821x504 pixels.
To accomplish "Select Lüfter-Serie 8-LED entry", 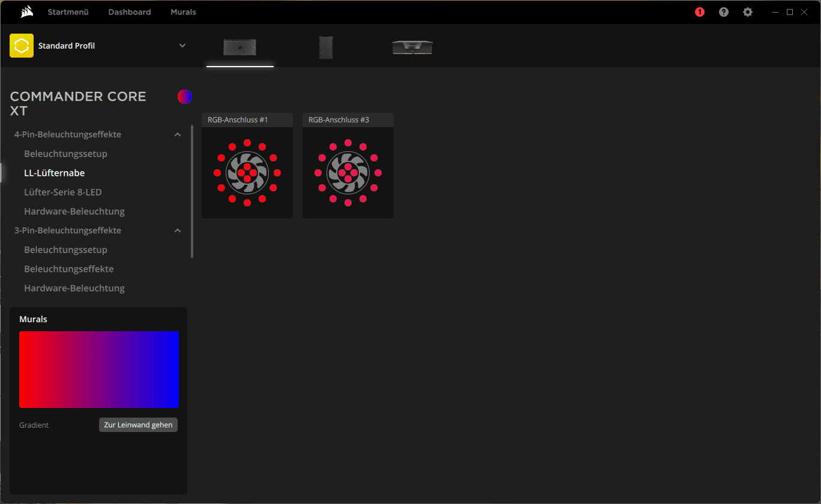I will click(x=63, y=192).
